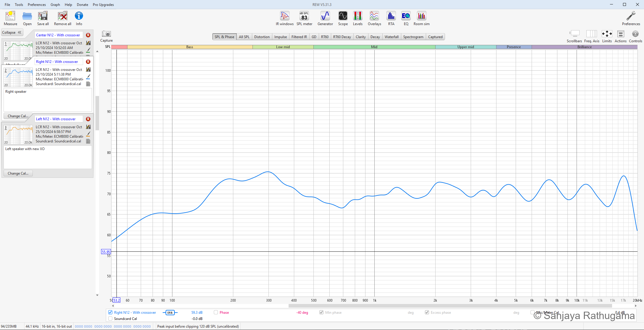Viewport: 644px width, 330px height.
Task: Remove the Right N12 measurement
Action: (x=88, y=62)
